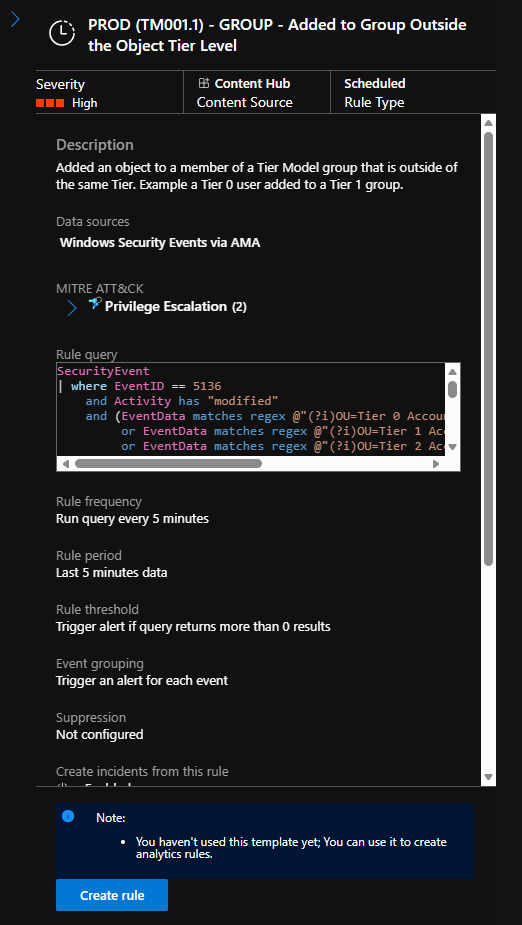The width and height of the screenshot is (522, 925).
Task: Click the 'Rule period' section label
Action: [88, 556]
